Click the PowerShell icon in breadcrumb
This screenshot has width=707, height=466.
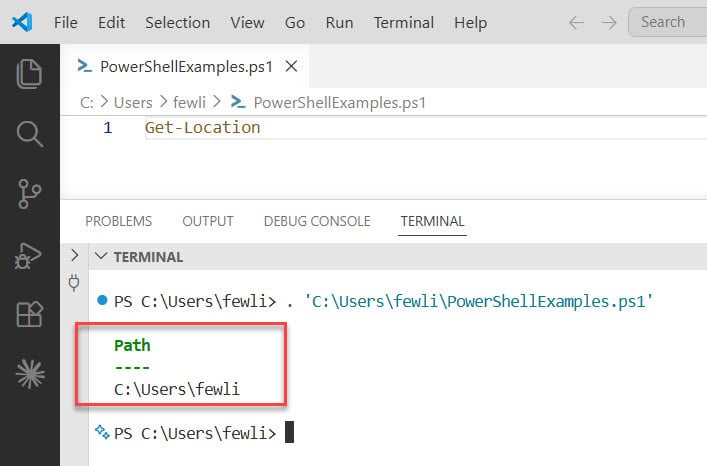238,102
